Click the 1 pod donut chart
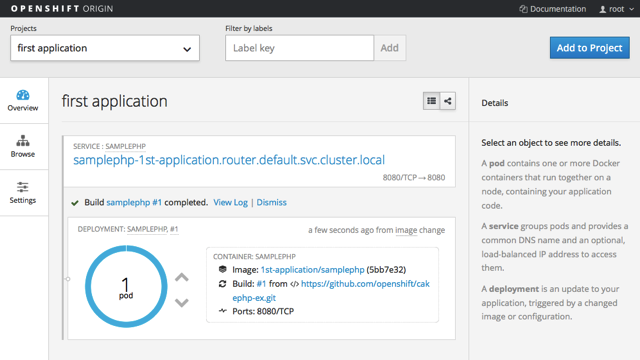 [x=126, y=286]
